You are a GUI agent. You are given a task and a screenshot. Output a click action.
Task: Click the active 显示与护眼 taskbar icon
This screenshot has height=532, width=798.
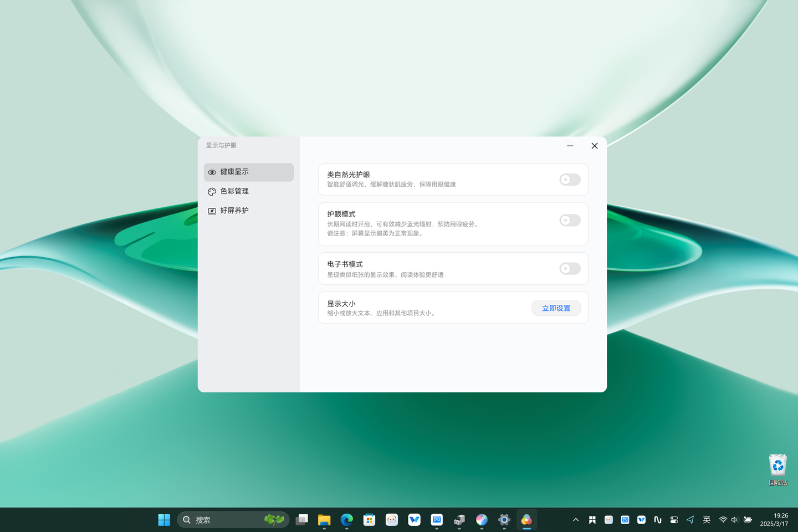click(526, 520)
